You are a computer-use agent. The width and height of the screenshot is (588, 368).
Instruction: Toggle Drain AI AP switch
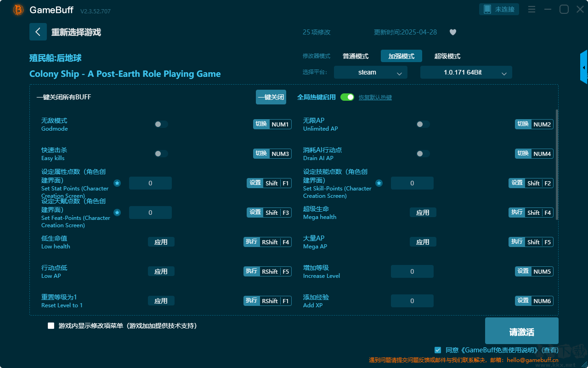423,154
